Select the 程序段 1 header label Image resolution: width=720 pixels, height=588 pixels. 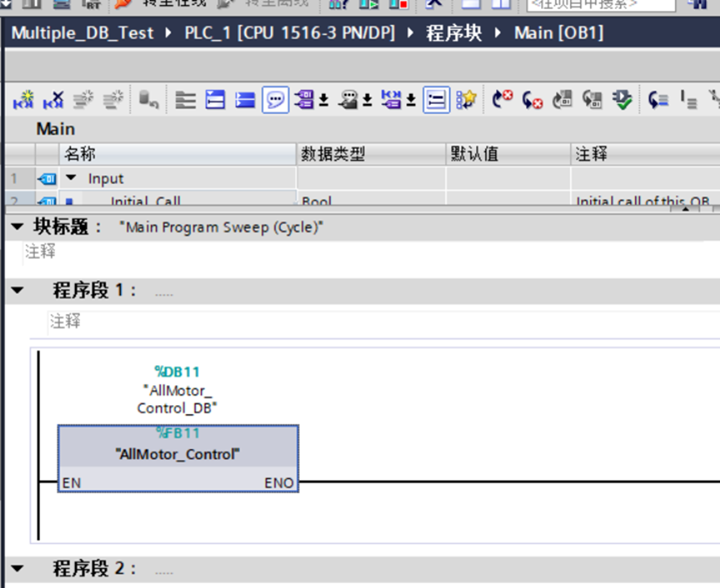coord(94,290)
